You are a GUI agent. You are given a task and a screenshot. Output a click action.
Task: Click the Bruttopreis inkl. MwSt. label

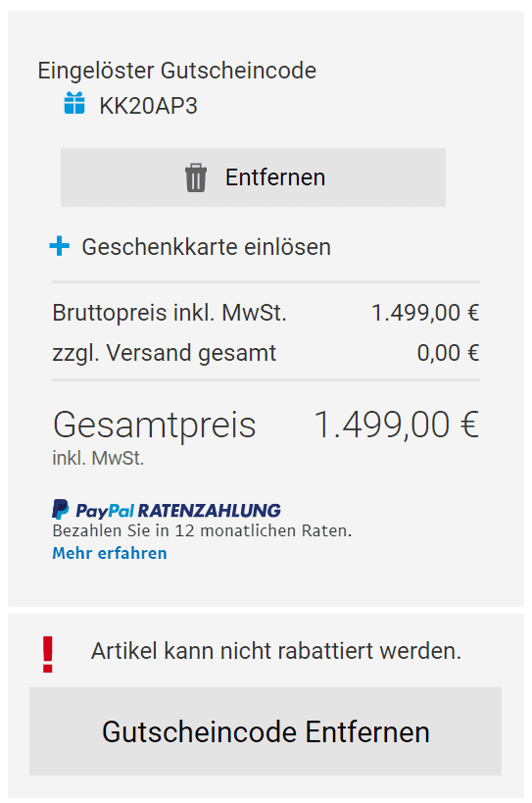[x=169, y=313]
